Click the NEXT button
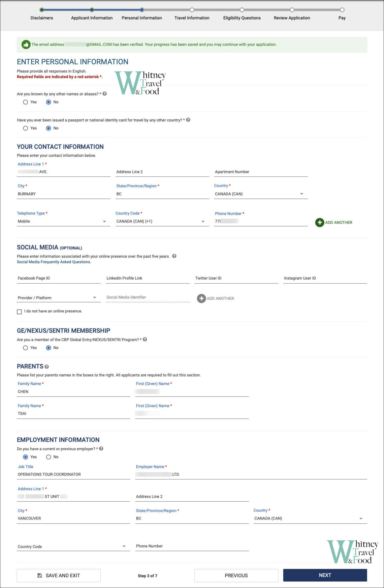Image resolution: width=384 pixels, height=588 pixels. 325,576
